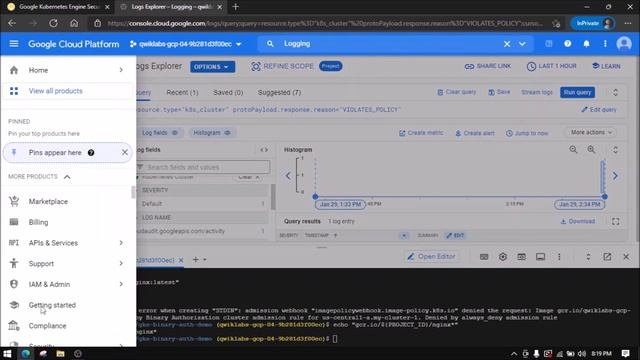Move histogram to later time range
Image resolution: width=640 pixels, height=360 pixels.
tap(615, 176)
